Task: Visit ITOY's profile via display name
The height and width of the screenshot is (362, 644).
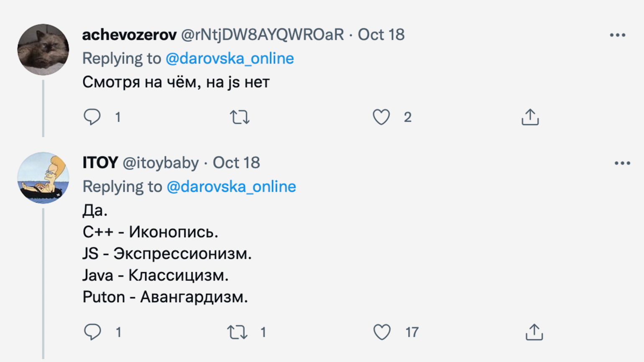Action: point(100,163)
